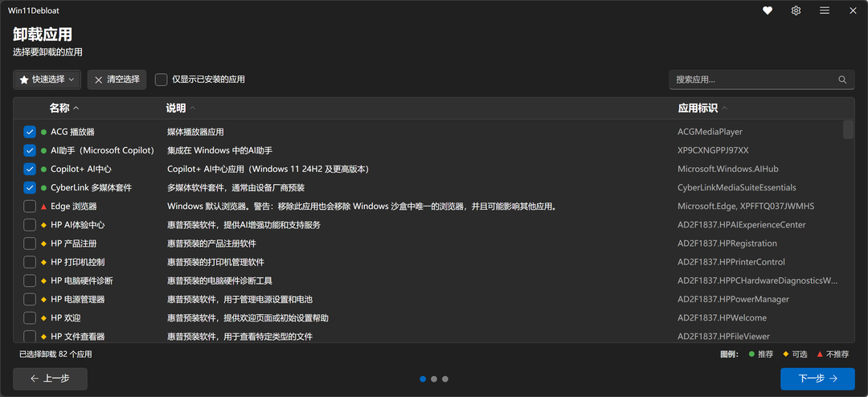This screenshot has width=868, height=397.
Task: Click 惠普预装的产品注册软件 description
Action: 211,244
